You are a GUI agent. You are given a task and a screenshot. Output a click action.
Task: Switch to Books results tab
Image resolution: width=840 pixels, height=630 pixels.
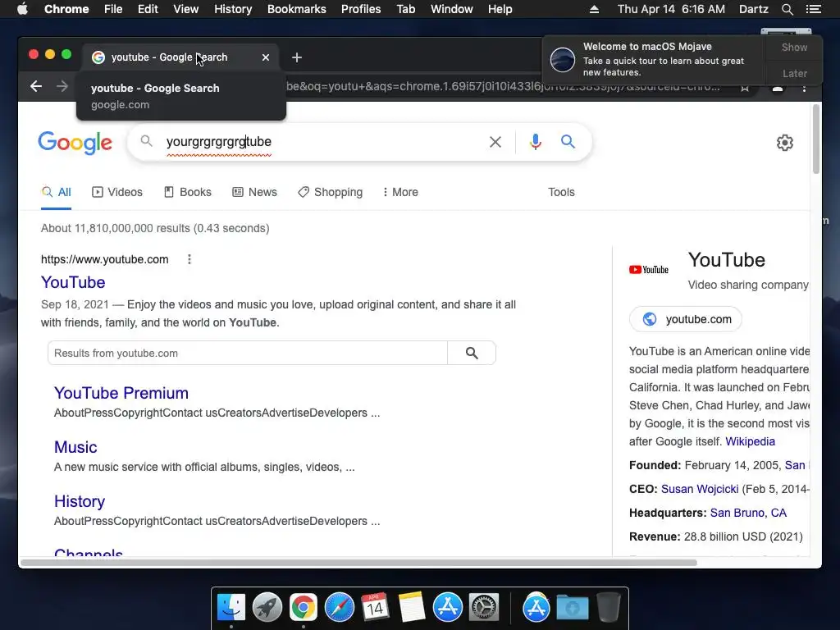click(x=188, y=192)
